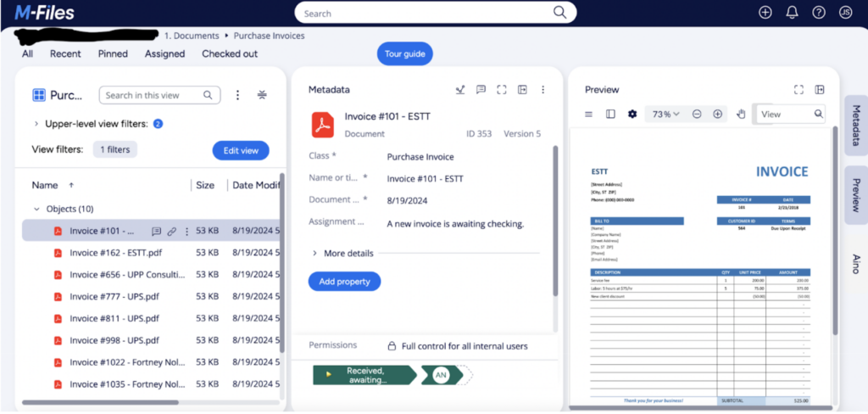
Task: Open three-dot menu on Invoice #101 row
Action: [186, 231]
